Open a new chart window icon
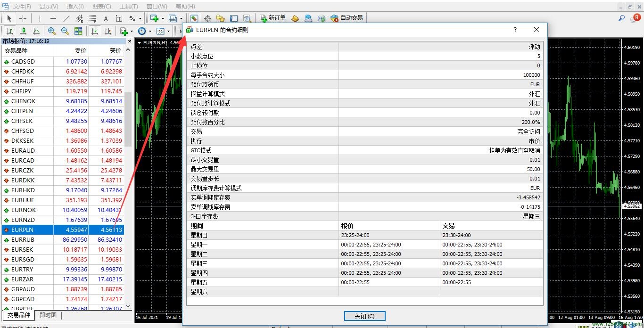 click(154, 18)
